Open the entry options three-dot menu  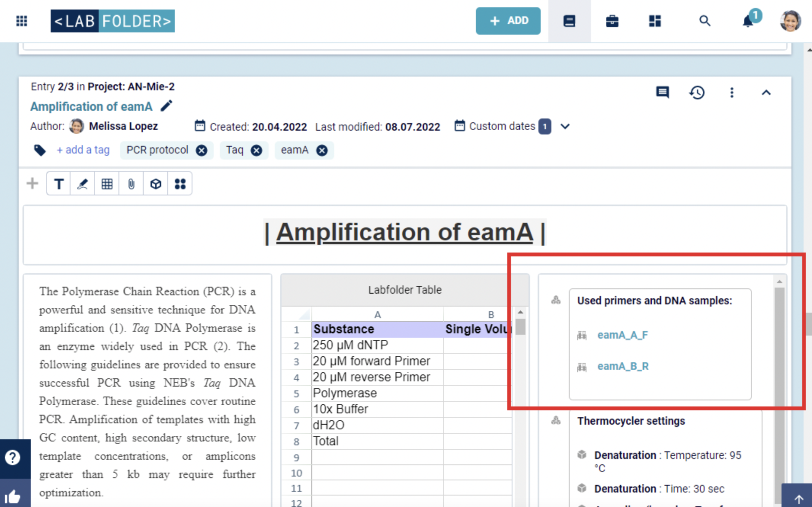coord(732,92)
